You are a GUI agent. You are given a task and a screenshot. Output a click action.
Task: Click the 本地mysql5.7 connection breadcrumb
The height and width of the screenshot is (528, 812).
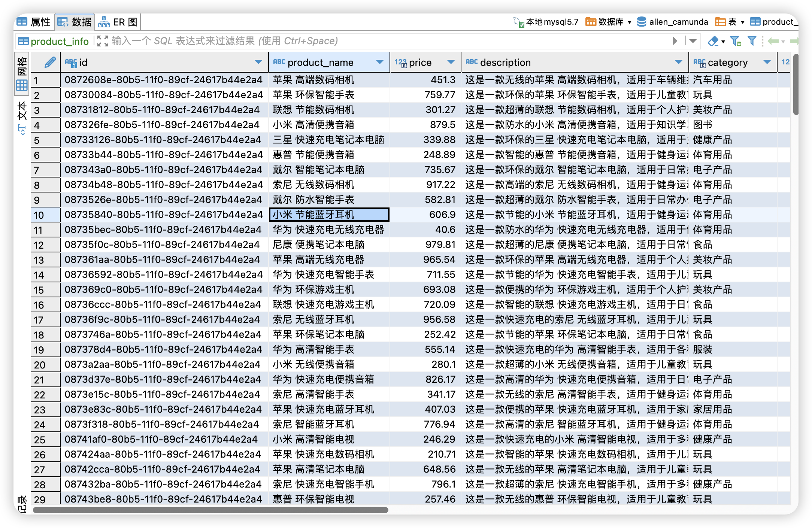pyautogui.click(x=546, y=22)
